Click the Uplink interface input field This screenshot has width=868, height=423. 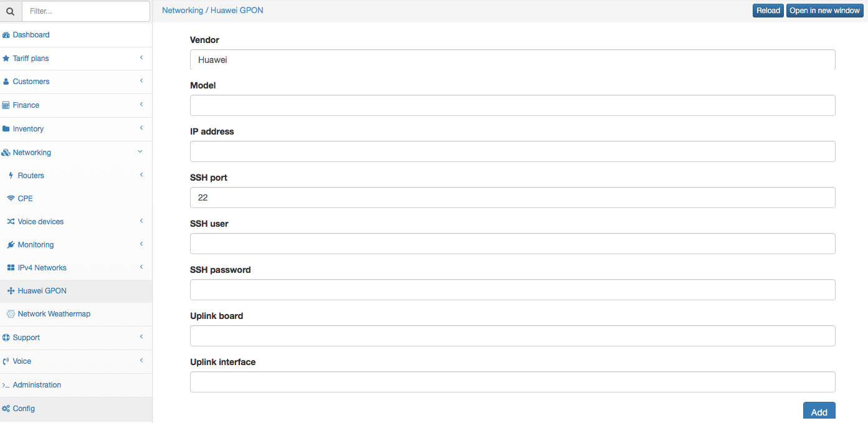point(512,382)
